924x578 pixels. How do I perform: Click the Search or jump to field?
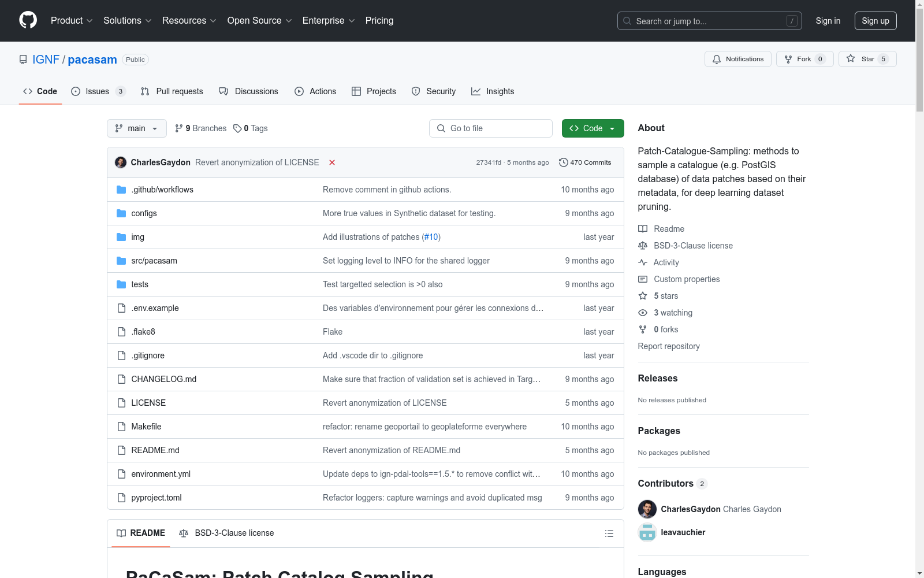[x=710, y=21]
